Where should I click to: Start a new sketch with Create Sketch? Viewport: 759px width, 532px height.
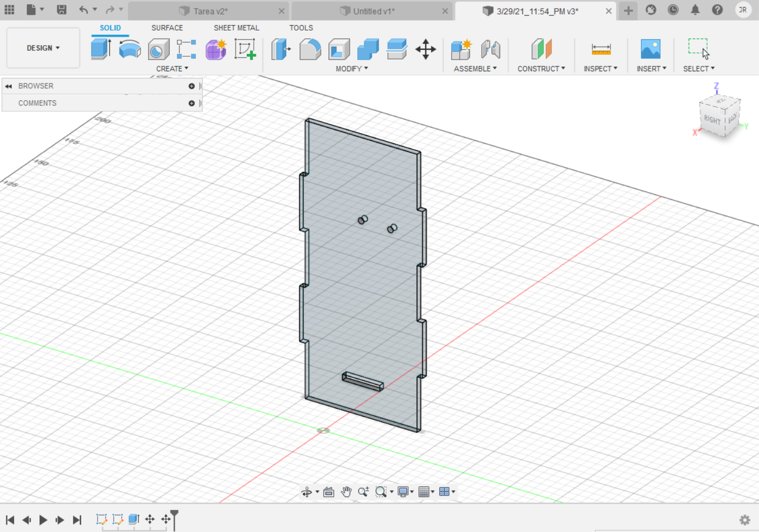point(245,49)
